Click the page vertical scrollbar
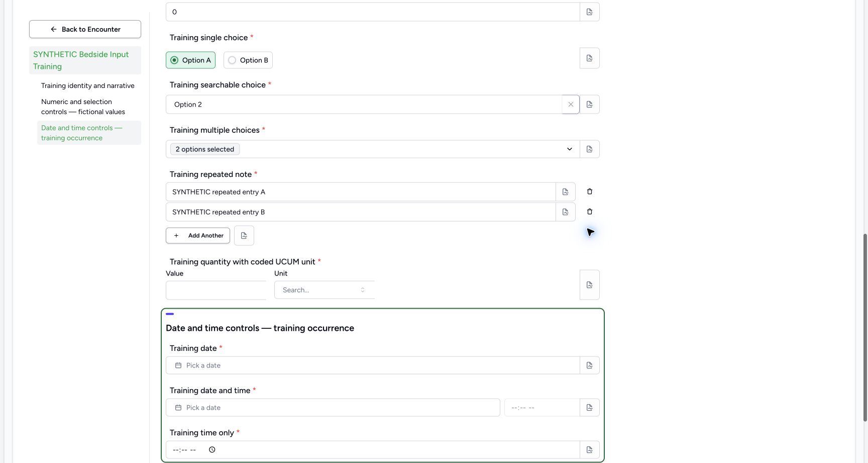868x463 pixels. [x=865, y=327]
